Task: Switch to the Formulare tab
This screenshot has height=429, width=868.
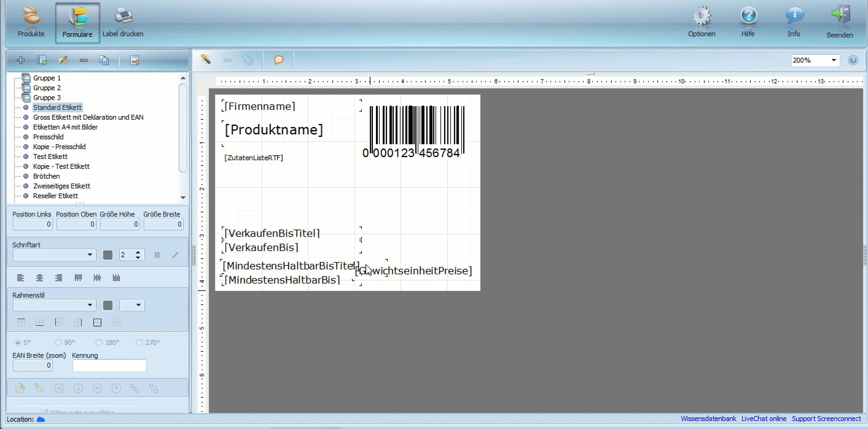Action: coord(77,23)
